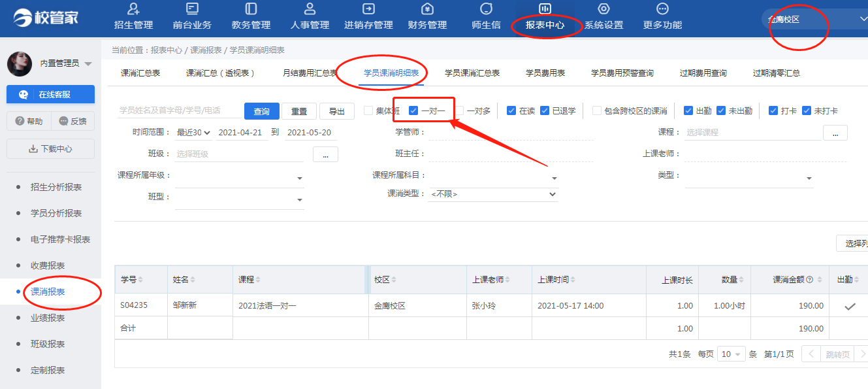Viewport: 868px width, 389px height.
Task: Select 招生分析报表 in the sidebar
Action: pos(56,187)
